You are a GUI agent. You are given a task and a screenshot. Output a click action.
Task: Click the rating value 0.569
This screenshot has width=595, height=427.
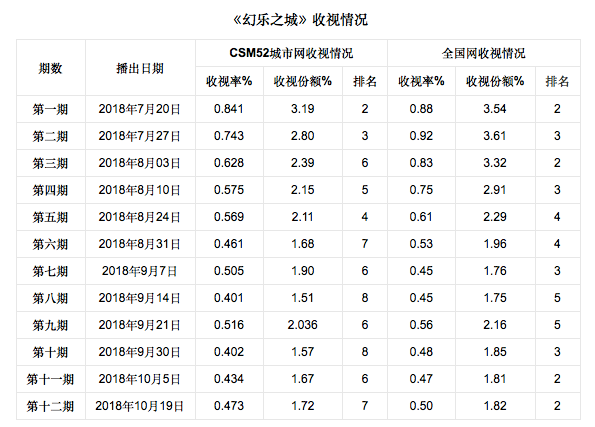point(229,217)
